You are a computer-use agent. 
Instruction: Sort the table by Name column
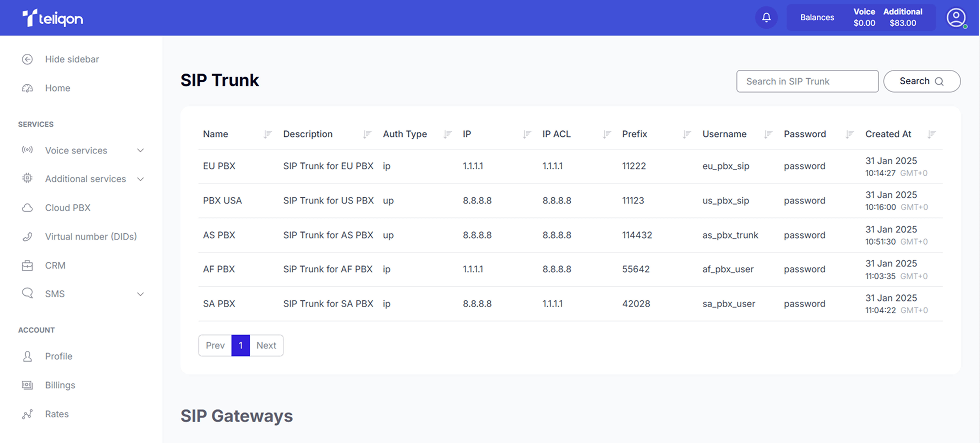click(268, 134)
